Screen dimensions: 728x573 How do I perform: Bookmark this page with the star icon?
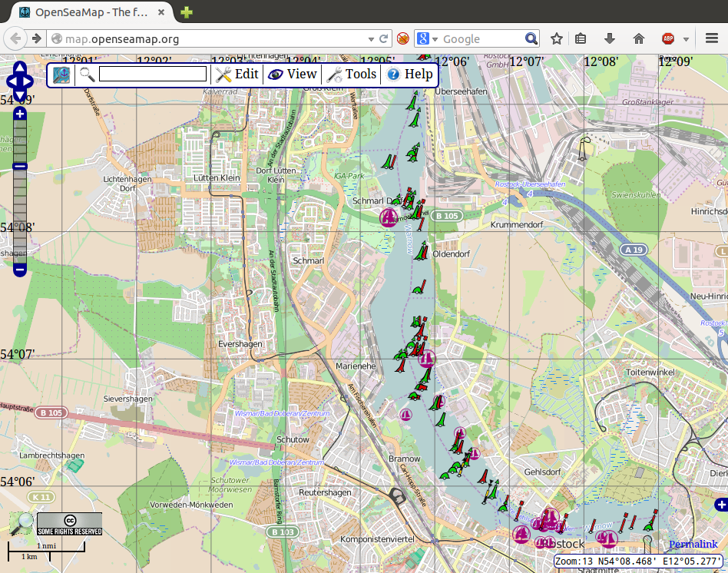click(x=557, y=38)
